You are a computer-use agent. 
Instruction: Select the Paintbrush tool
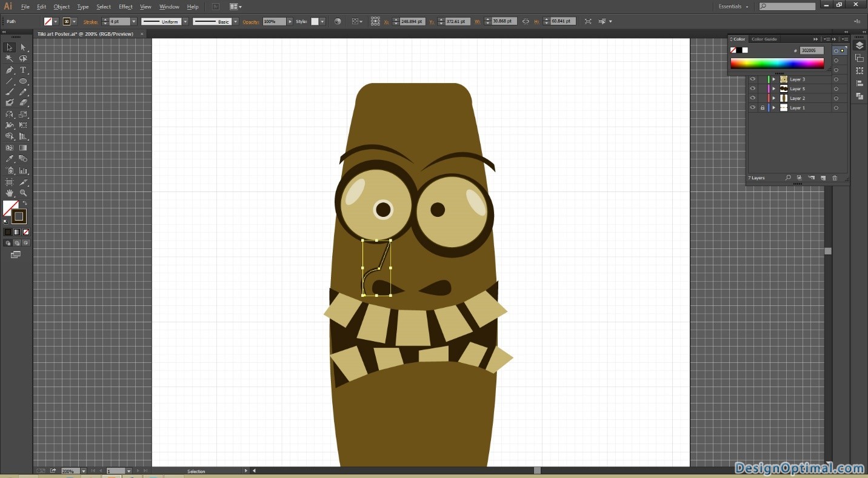(x=9, y=92)
